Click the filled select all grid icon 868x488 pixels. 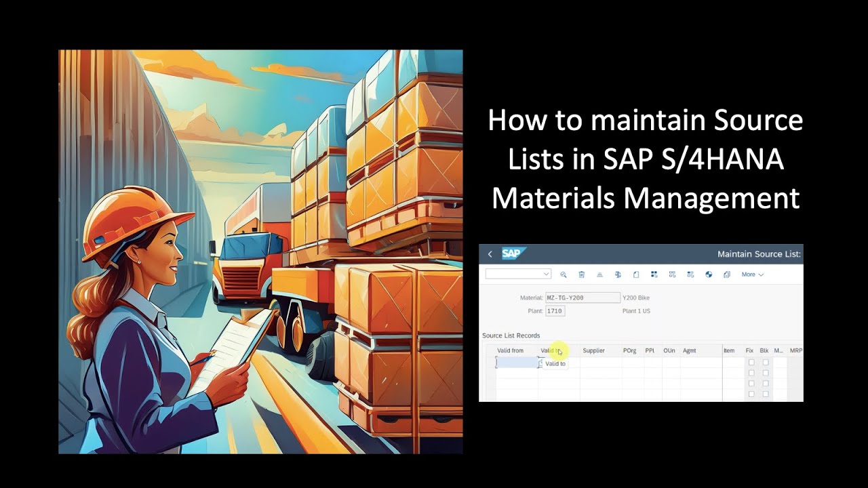tap(654, 274)
